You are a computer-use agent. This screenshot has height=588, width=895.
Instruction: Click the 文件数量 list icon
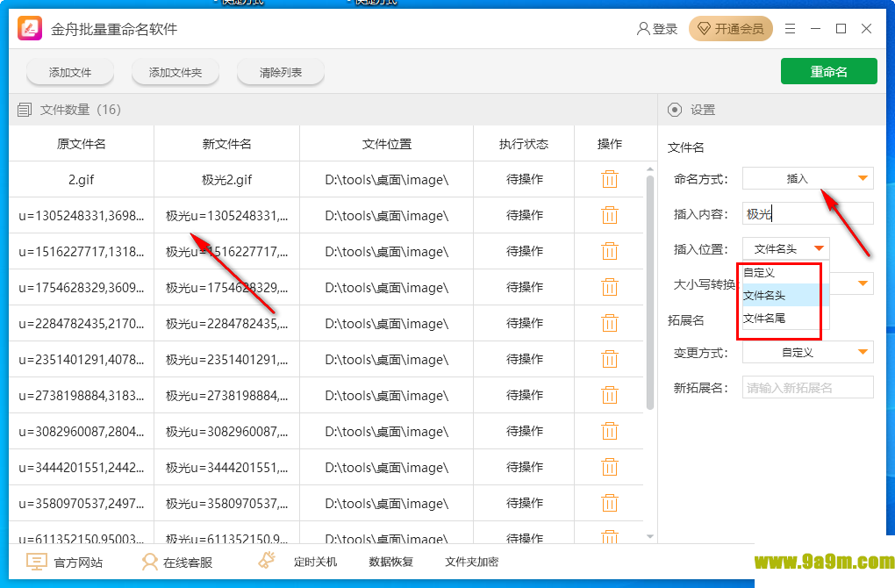tap(25, 110)
